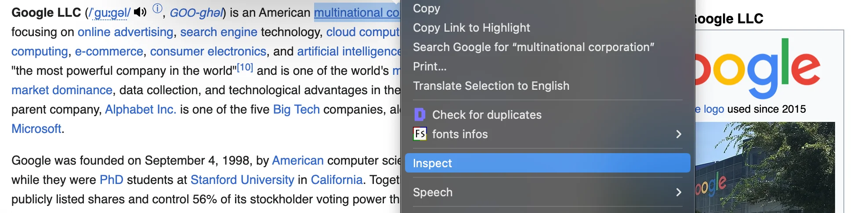Viewport: 868px width, 213px height.
Task: Follow the market dominance link
Action: (x=62, y=90)
